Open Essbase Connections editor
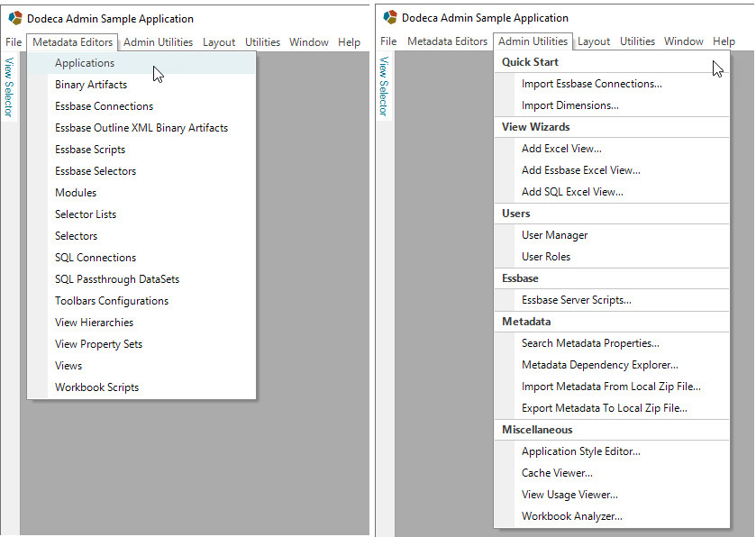Image resolution: width=756 pixels, height=537 pixels. [x=141, y=106]
